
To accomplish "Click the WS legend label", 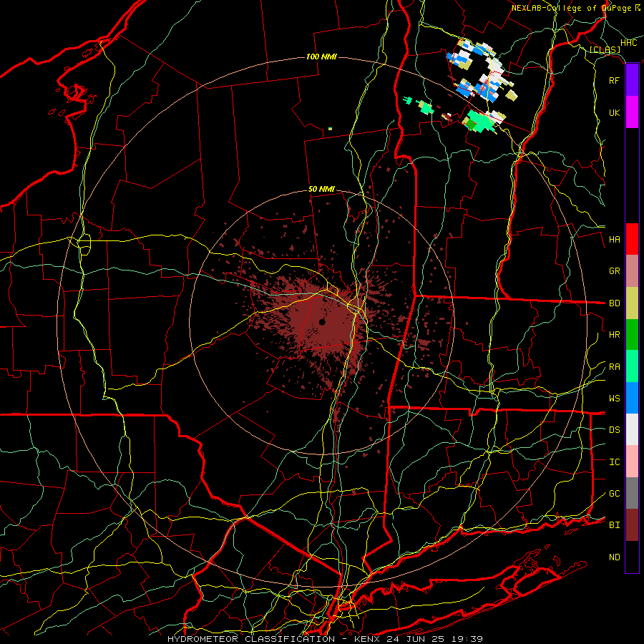I will click(614, 399).
